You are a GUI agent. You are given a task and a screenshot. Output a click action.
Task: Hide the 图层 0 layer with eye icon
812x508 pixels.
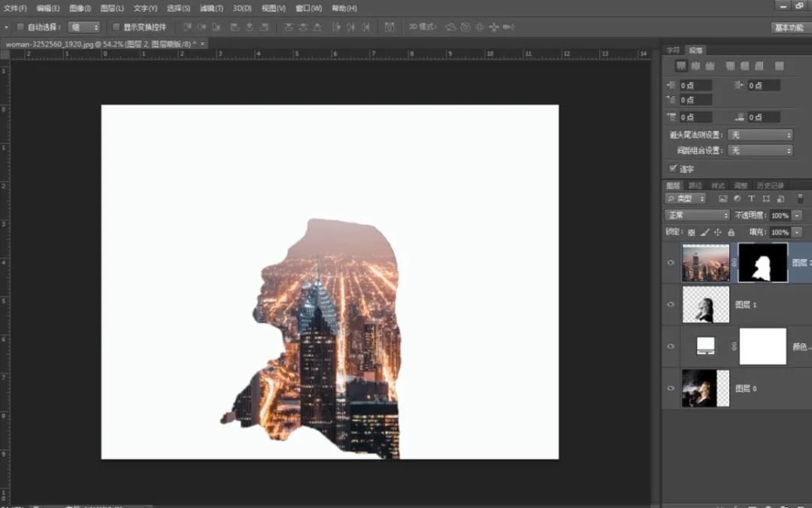671,388
